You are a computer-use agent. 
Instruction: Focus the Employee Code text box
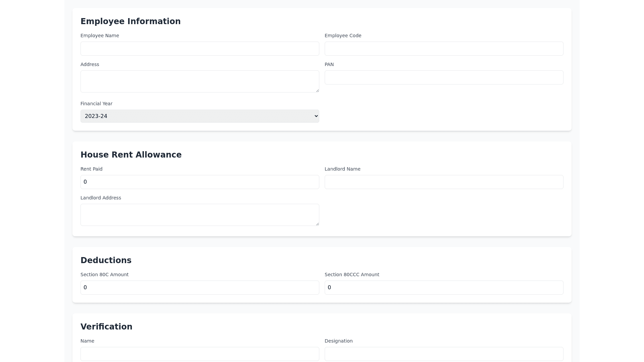(x=444, y=49)
